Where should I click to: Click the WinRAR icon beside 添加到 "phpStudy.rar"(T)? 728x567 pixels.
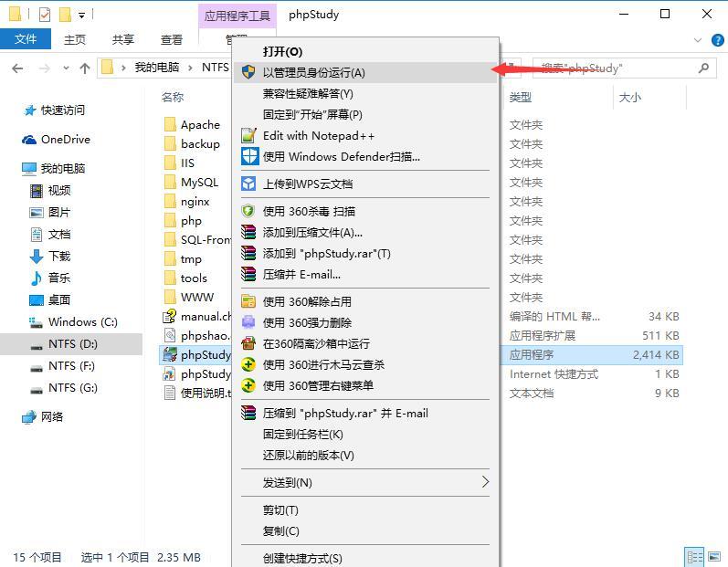(248, 253)
